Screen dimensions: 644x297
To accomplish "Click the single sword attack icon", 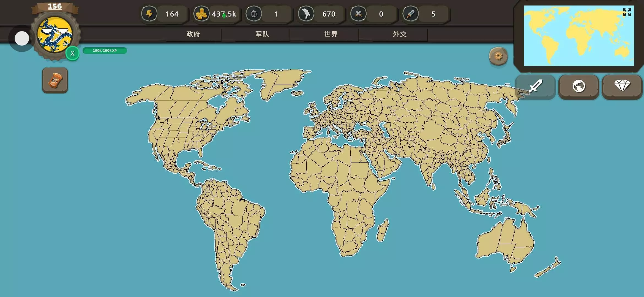I will [410, 14].
